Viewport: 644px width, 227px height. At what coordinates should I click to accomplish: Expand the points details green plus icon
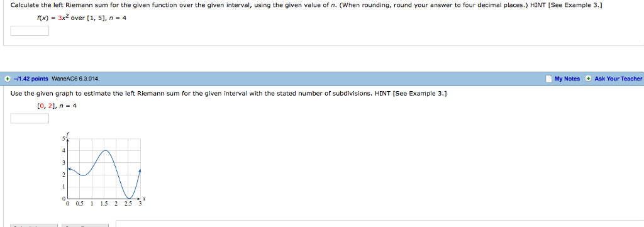[x=8, y=79]
